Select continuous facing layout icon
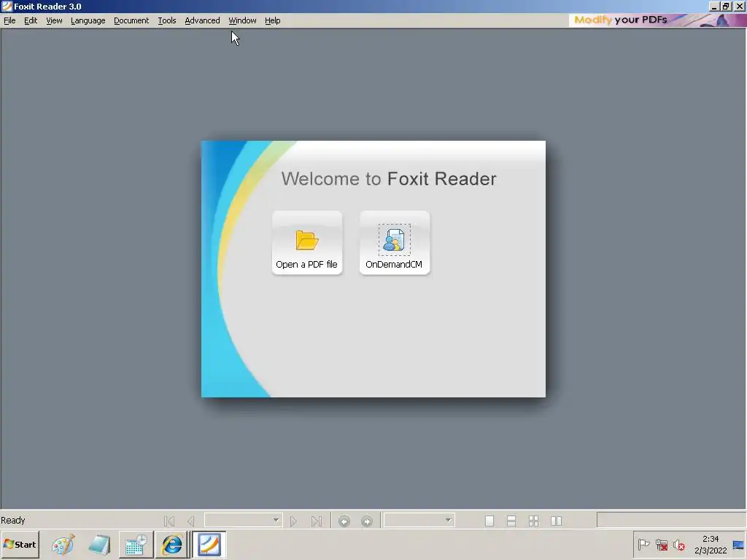This screenshot has height=560, width=747. 533,521
